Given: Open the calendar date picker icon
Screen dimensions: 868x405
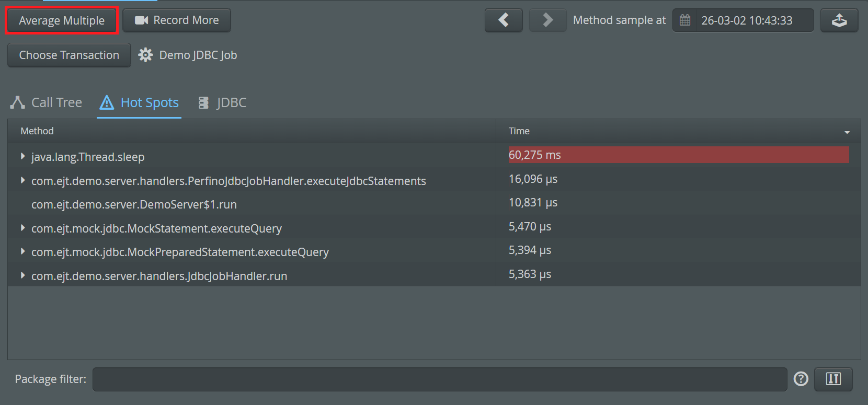Looking at the screenshot, I should pyautogui.click(x=685, y=20).
